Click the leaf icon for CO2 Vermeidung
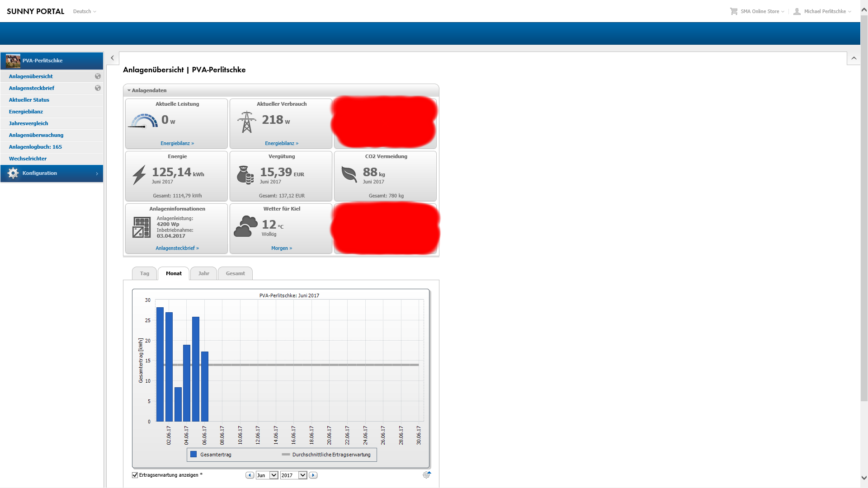Viewport: 868px width, 488px height. click(349, 174)
